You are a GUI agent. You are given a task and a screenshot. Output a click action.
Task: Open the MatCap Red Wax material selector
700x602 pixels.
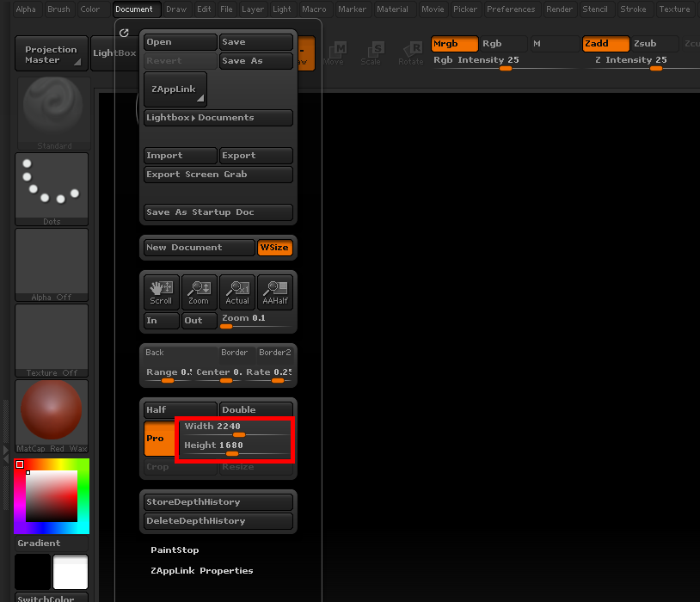click(52, 416)
